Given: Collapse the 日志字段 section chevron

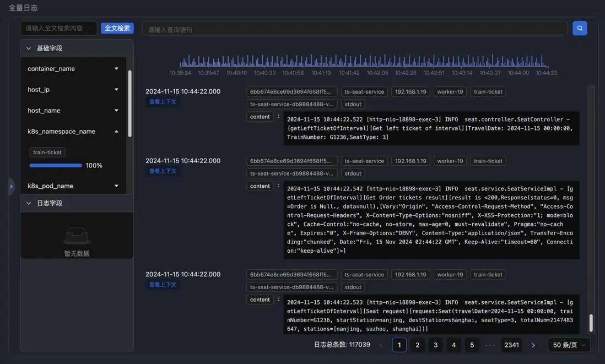Looking at the screenshot, I should point(29,203).
